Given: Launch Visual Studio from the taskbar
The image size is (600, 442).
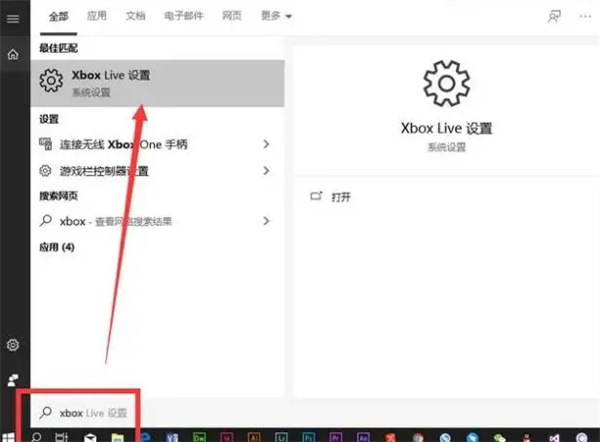Looking at the screenshot, I should click(x=554, y=438).
